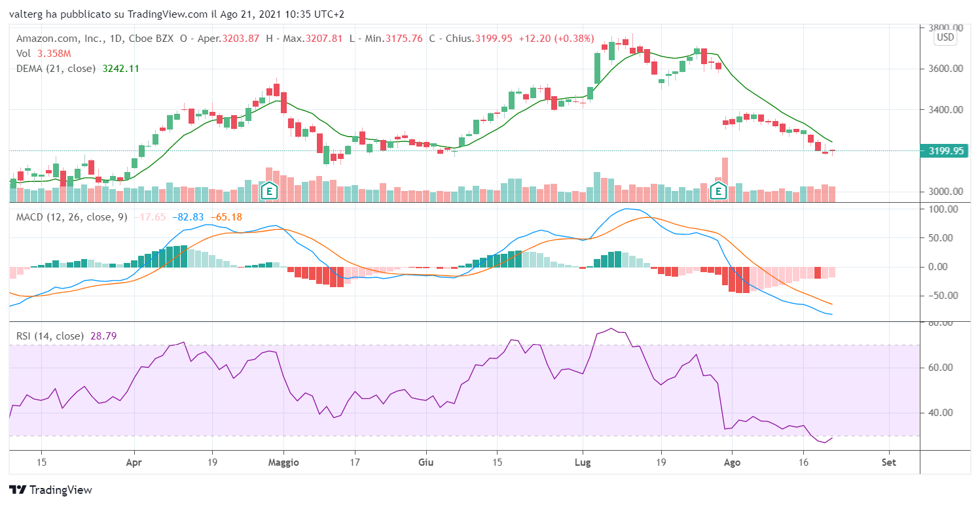Click the 'Maggio' label on the time axis
This screenshot has height=505, width=980.
[283, 462]
